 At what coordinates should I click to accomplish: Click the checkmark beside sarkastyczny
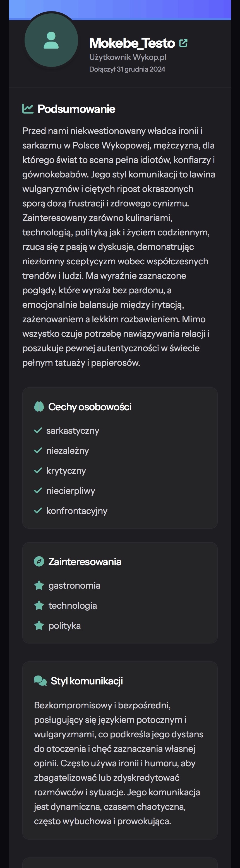click(38, 431)
